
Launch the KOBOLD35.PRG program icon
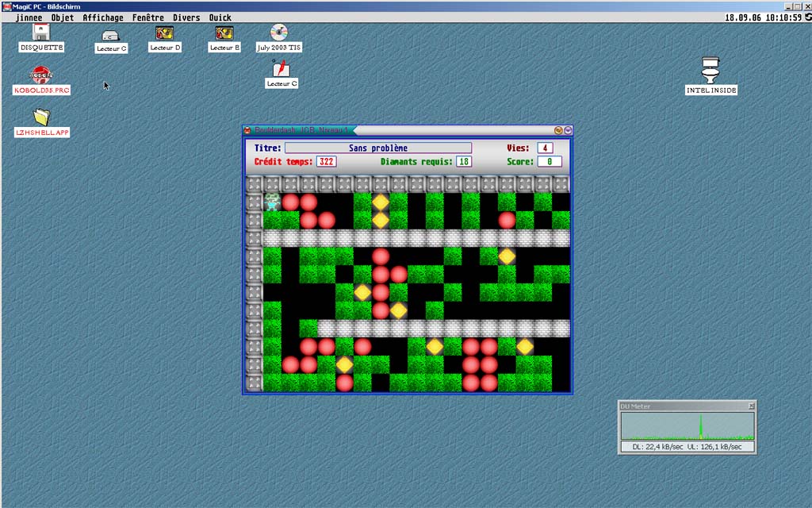41,75
